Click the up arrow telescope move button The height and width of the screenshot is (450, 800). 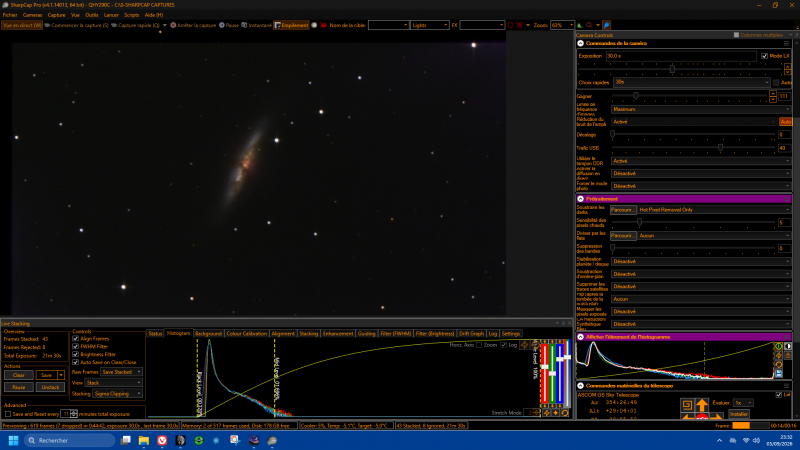pyautogui.click(x=702, y=405)
